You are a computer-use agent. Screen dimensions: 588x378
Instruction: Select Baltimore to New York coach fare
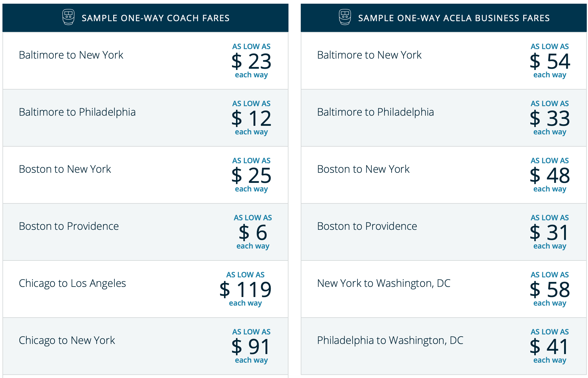(71, 55)
